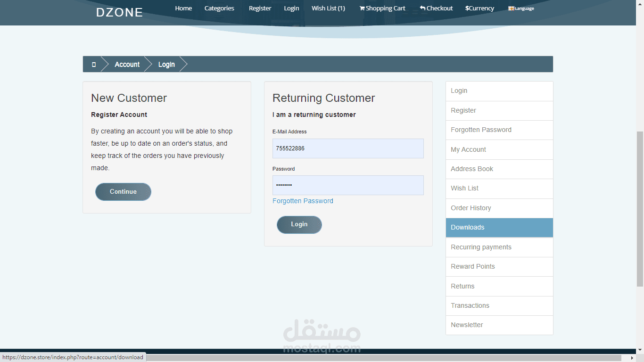Screen dimensions: 644x362
Task: Focus the Password input field
Action: coord(348,185)
